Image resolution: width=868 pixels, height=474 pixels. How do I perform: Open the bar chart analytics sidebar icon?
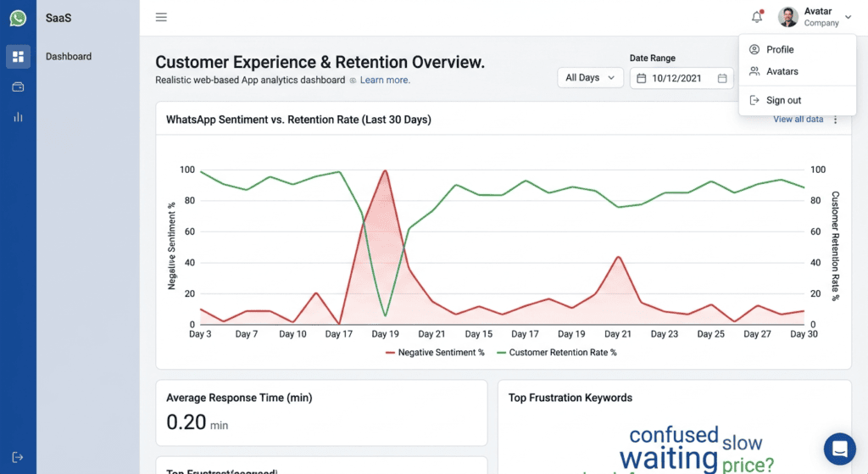[18, 117]
